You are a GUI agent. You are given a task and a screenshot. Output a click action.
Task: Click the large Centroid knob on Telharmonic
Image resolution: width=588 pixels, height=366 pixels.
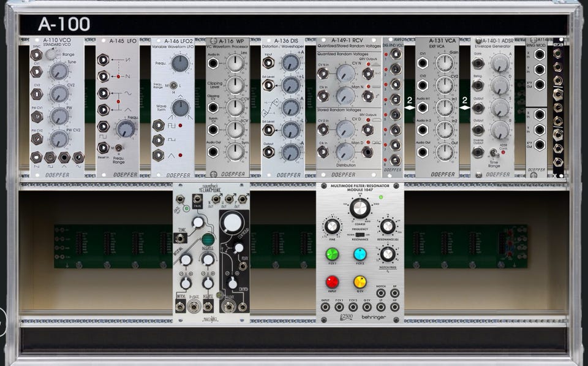(x=232, y=222)
